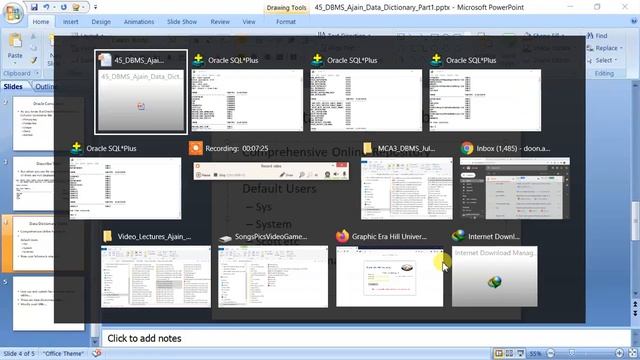
Task: Click Fit slide to current window icon
Action: [x=633, y=353]
